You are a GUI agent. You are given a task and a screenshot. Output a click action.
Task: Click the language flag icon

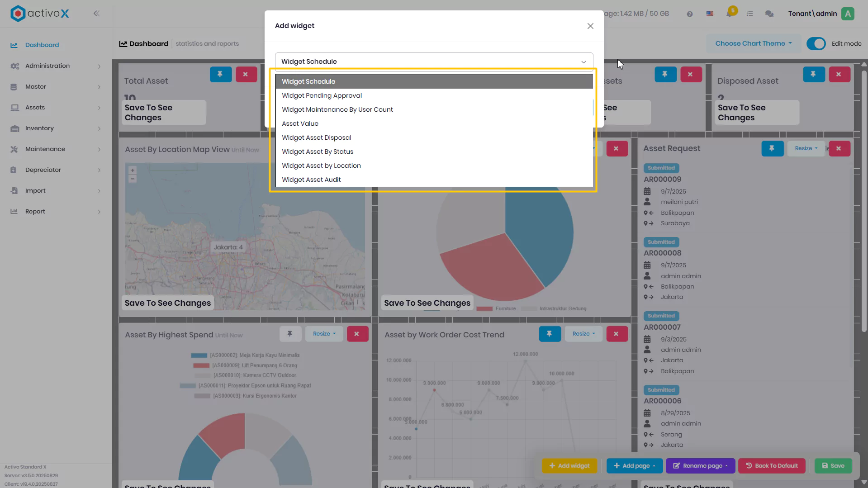pos(710,14)
